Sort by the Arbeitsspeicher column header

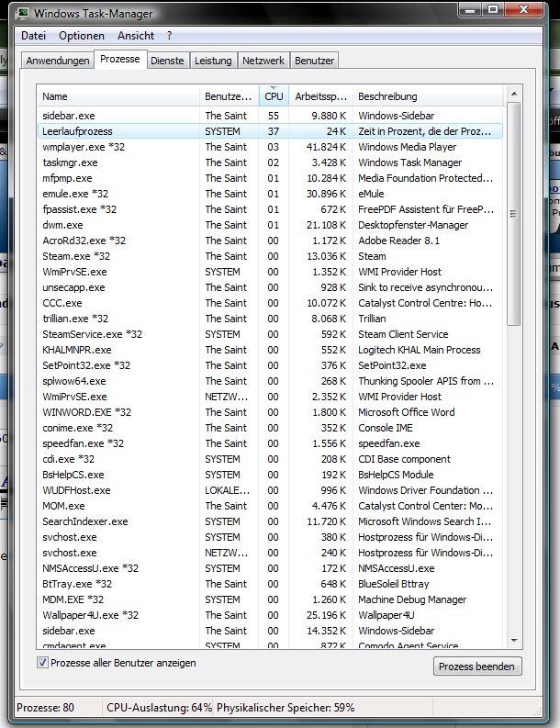[x=321, y=96]
